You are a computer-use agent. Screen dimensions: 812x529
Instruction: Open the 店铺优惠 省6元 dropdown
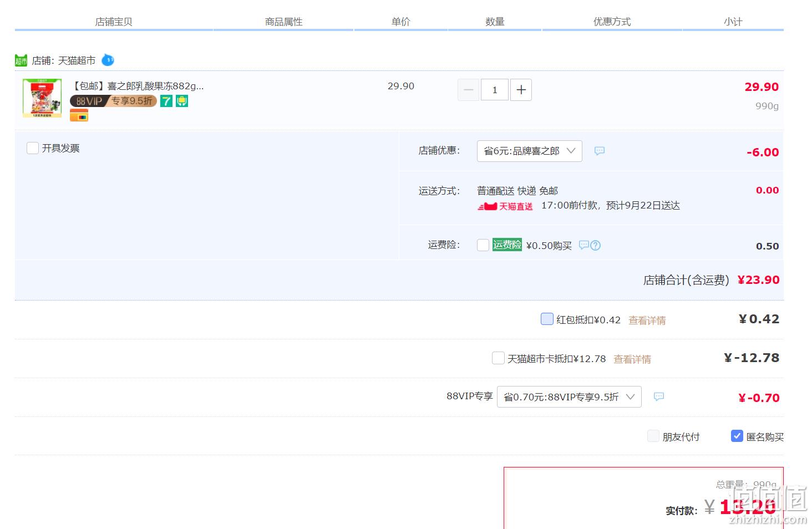[x=529, y=151]
